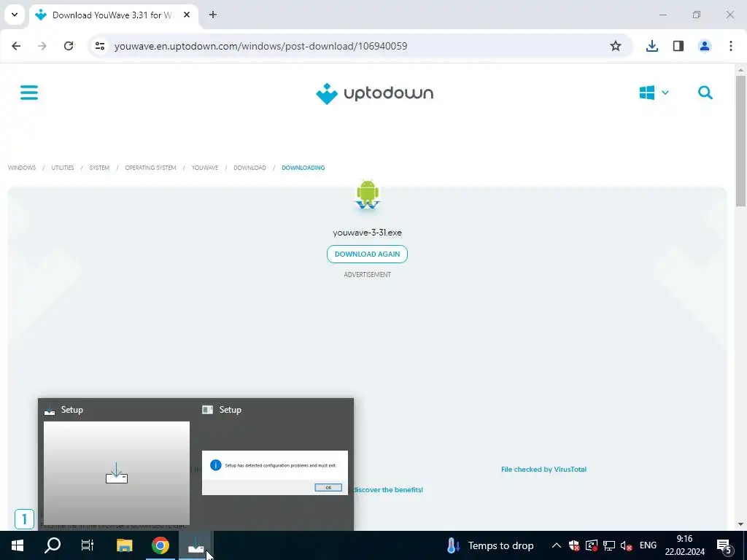Viewport: 747px width, 560px height.
Task: Switch to Chrome on the taskbar
Action: [160, 545]
